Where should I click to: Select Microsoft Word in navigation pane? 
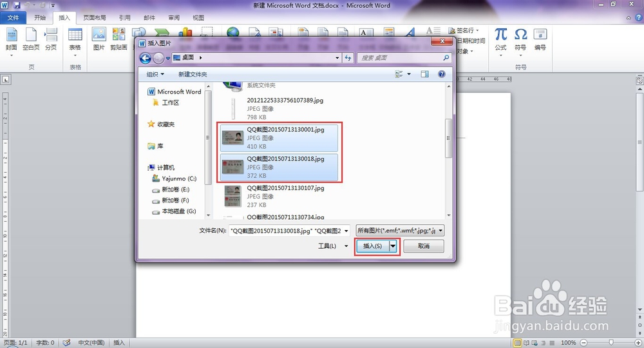tap(175, 92)
